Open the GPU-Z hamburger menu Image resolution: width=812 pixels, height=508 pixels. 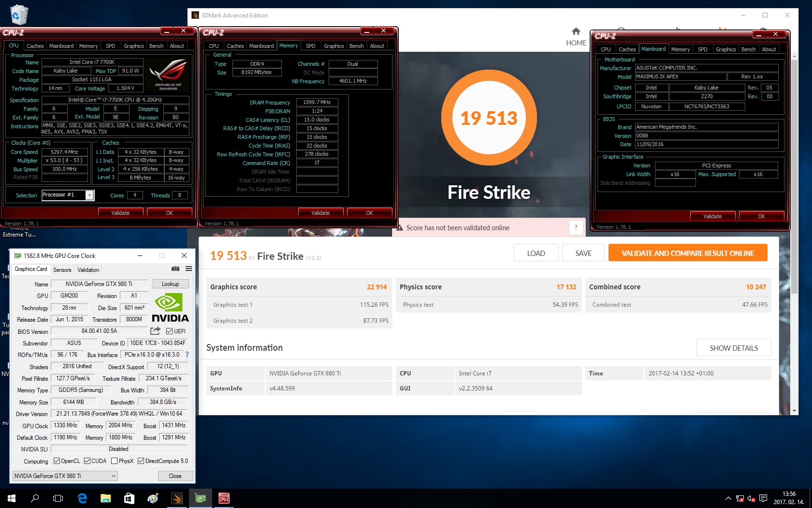point(188,269)
